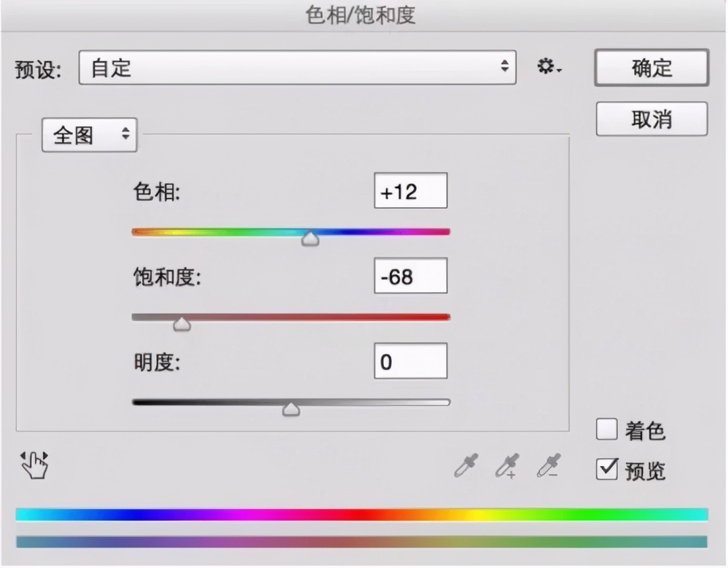728x568 pixels.
Task: Click the 饱和度: label
Action: tap(167, 277)
